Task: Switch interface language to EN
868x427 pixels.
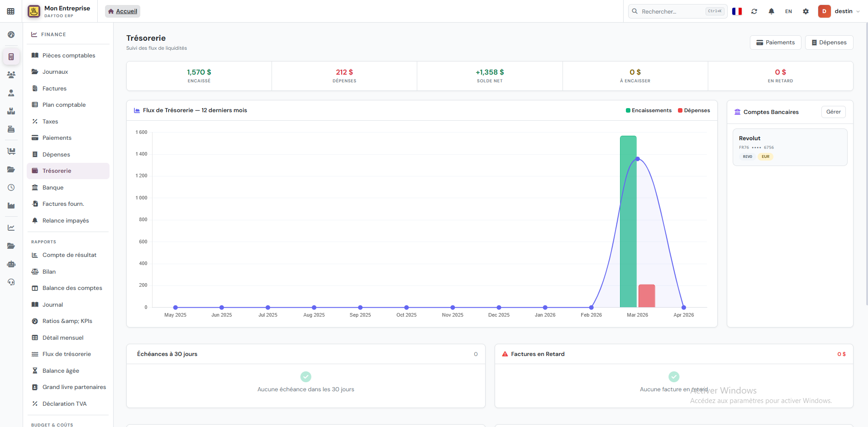Action: tap(788, 11)
